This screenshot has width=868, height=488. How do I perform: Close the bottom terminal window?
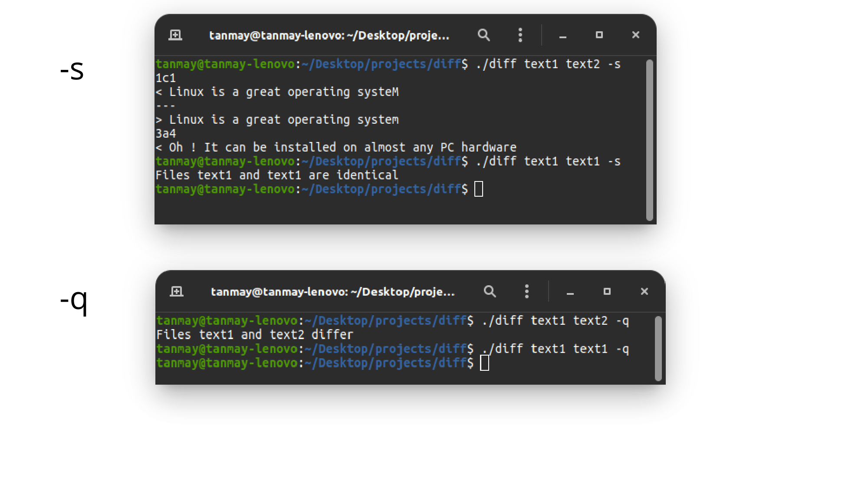tap(644, 291)
